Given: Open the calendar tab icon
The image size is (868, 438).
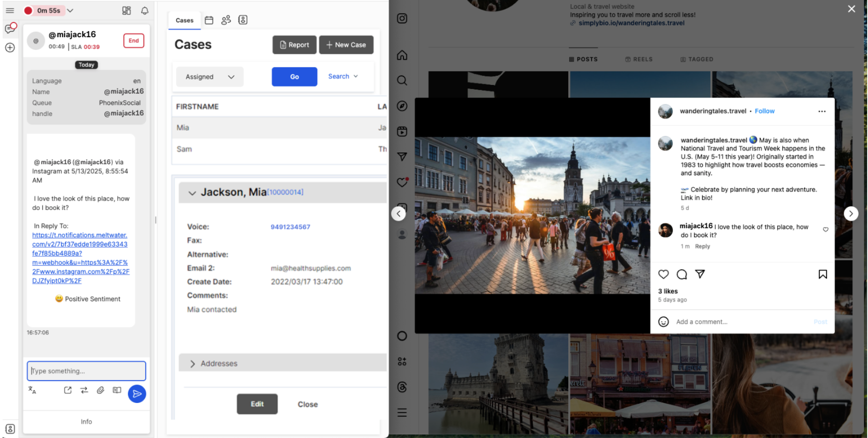Looking at the screenshot, I should tap(209, 20).
